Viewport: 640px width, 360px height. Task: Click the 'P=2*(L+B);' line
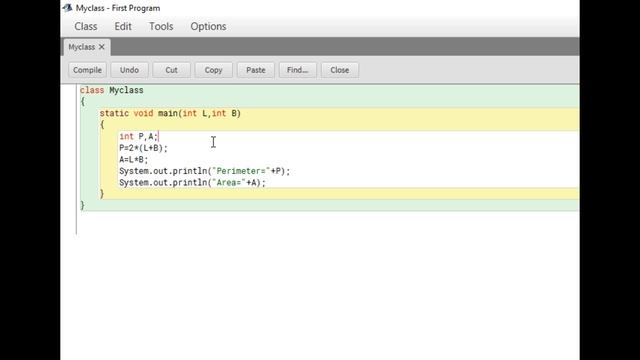coord(143,148)
